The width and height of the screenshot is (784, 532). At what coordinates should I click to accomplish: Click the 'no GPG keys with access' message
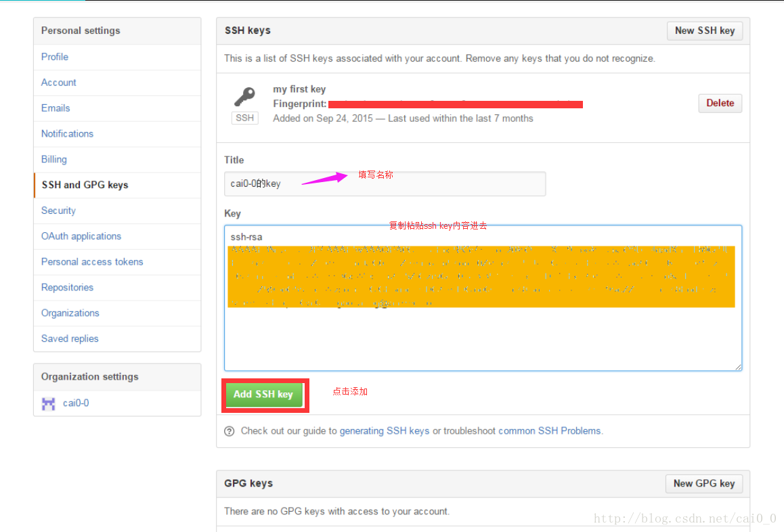point(336,512)
